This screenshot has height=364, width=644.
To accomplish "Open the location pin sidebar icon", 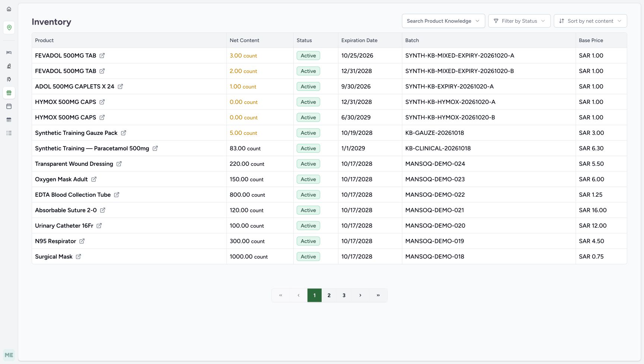I will point(9,28).
